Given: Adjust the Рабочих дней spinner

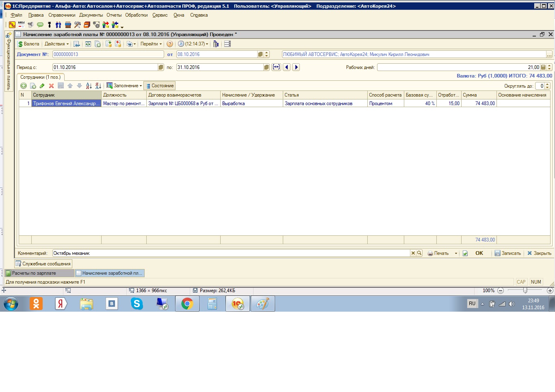Looking at the screenshot, I should [549, 67].
